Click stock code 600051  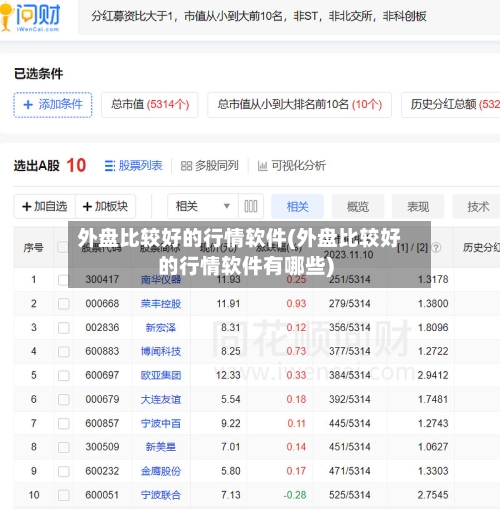tap(102, 495)
